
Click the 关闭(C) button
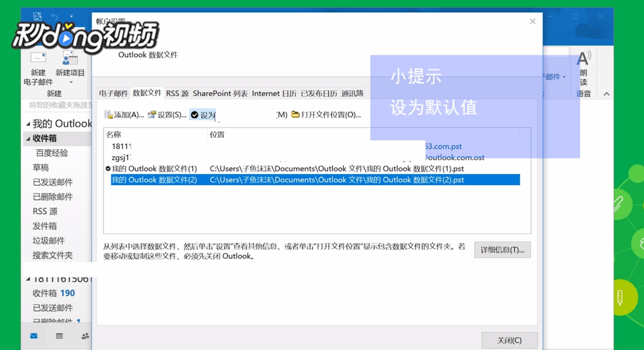(x=510, y=340)
